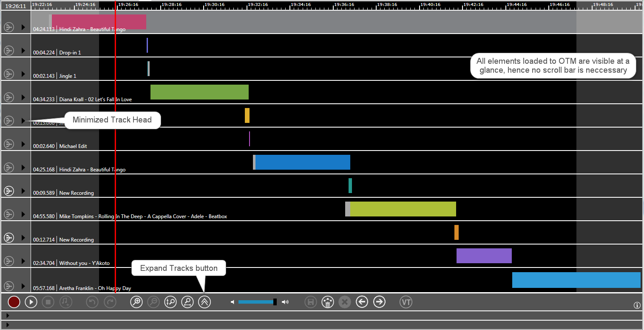
Task: Toggle routing icon on Drop-in 1 track
Action: (x=9, y=51)
